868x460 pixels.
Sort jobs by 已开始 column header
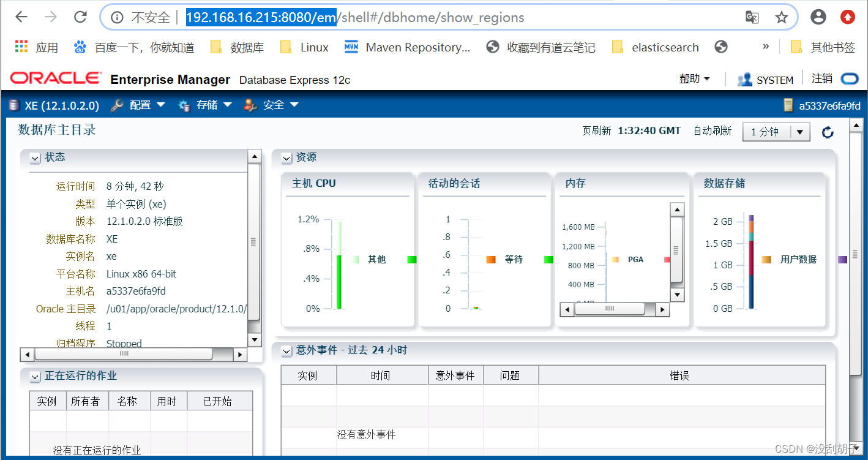(219, 401)
